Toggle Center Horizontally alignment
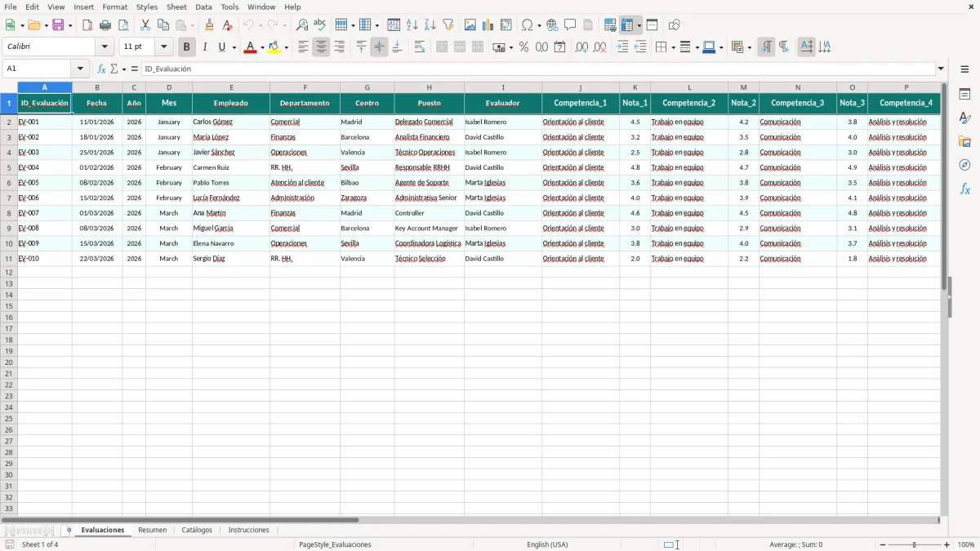Image resolution: width=980 pixels, height=551 pixels. point(321,47)
